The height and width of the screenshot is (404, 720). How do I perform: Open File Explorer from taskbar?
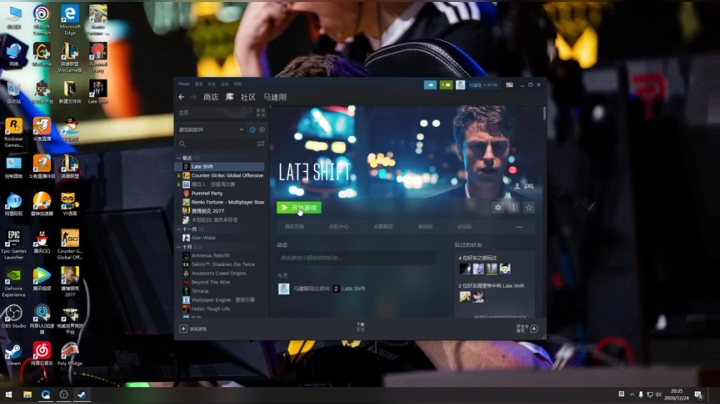(x=28, y=395)
